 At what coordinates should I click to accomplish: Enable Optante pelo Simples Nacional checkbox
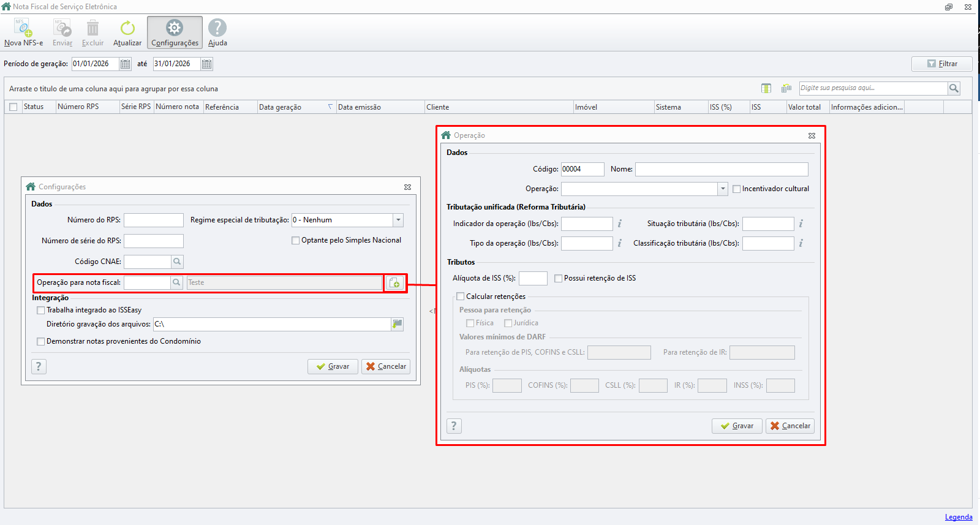[x=296, y=240]
